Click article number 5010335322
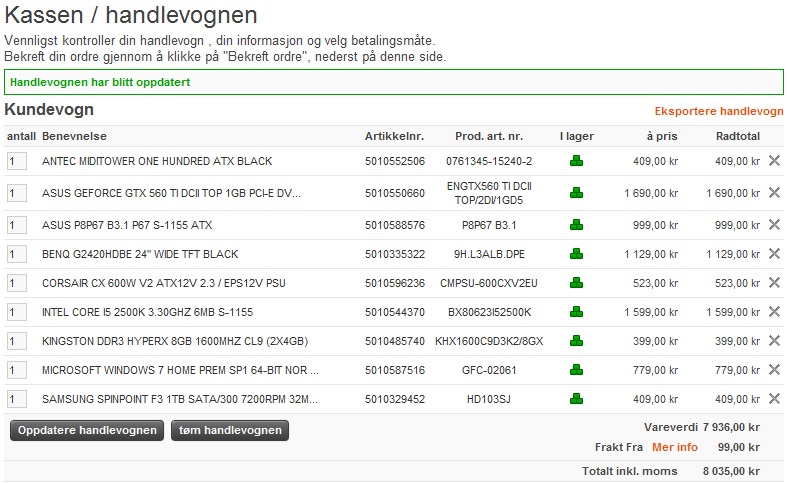Image resolution: width=789 pixels, height=483 pixels. 395,254
